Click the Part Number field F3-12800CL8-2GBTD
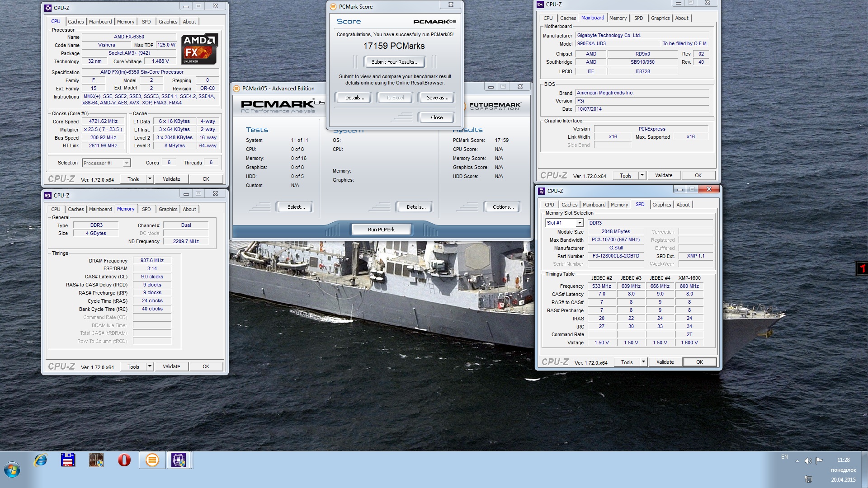Viewport: 868px width, 488px height. [x=616, y=256]
